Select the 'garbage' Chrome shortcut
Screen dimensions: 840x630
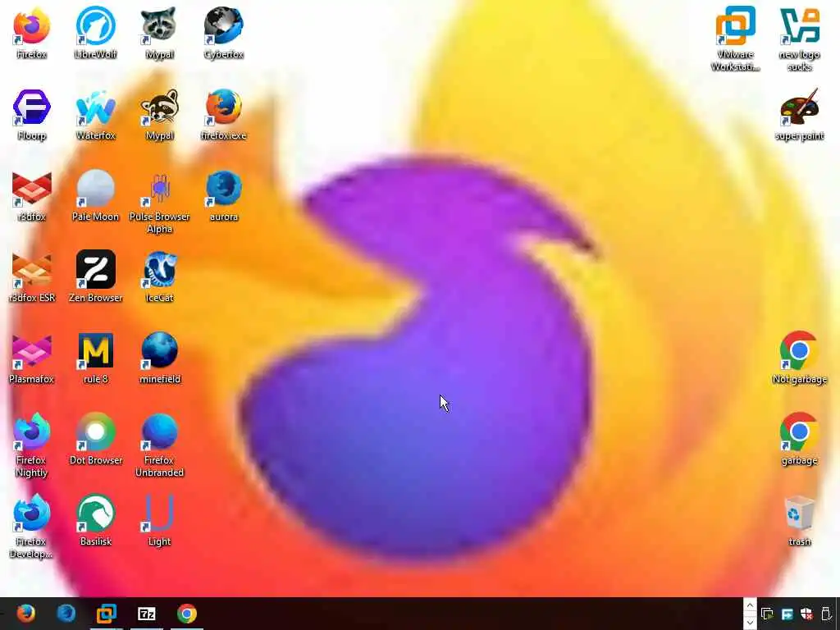[x=799, y=440]
